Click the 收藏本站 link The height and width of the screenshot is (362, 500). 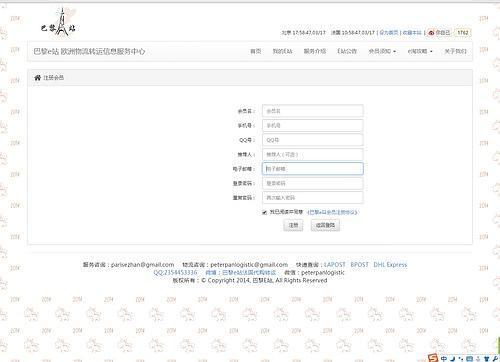click(x=412, y=33)
